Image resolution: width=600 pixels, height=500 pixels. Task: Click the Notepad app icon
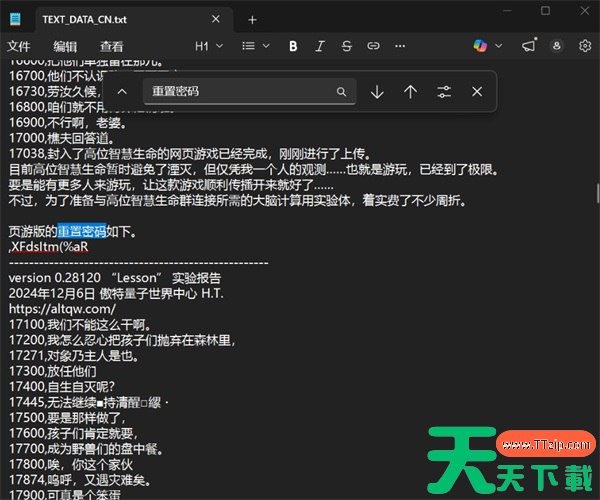(15, 19)
